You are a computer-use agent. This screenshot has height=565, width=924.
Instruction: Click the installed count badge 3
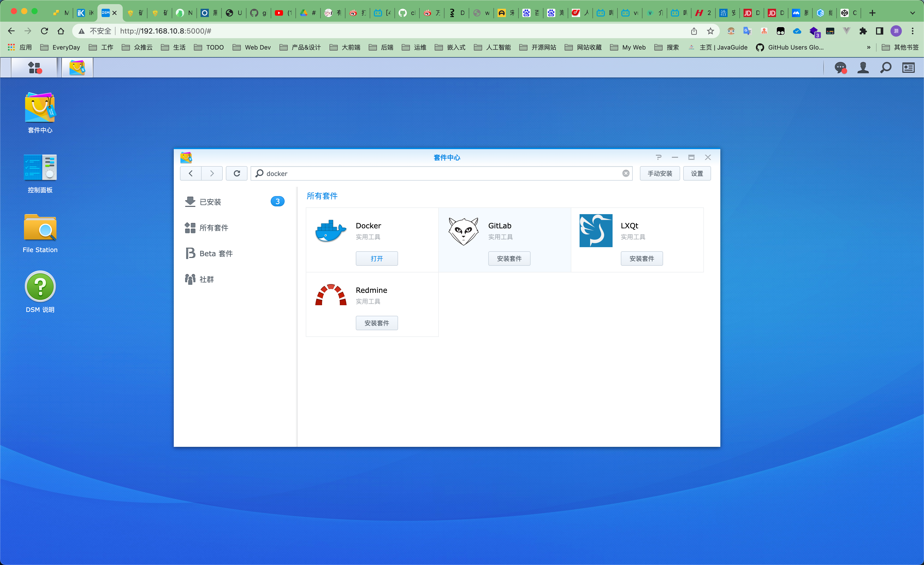click(277, 201)
